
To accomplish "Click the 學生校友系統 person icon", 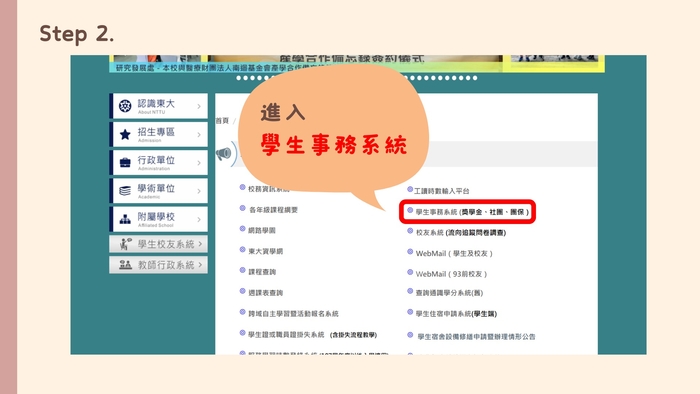I will pyautogui.click(x=125, y=244).
